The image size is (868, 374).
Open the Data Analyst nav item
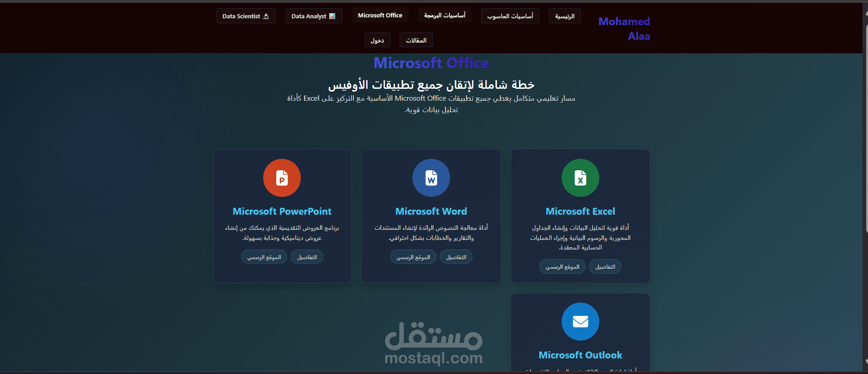[314, 16]
